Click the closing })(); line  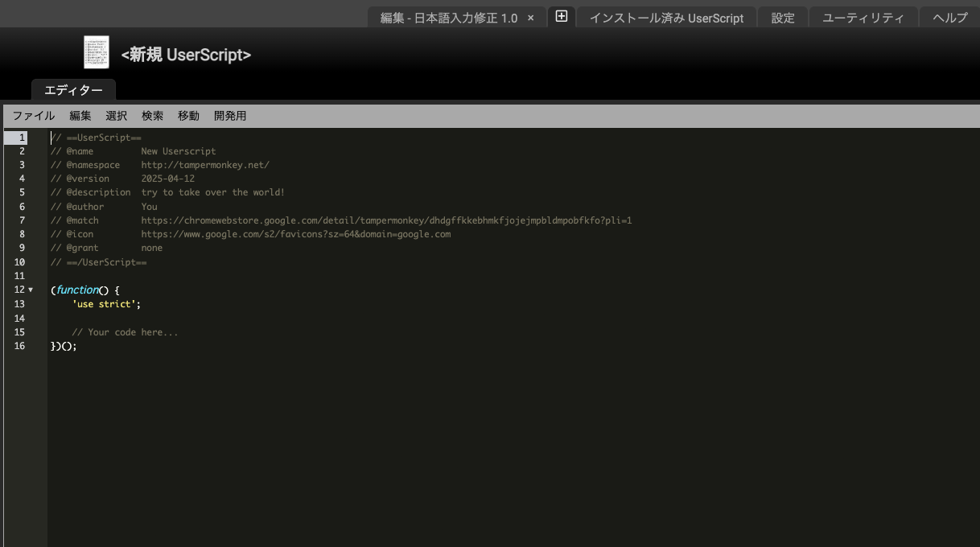point(64,346)
